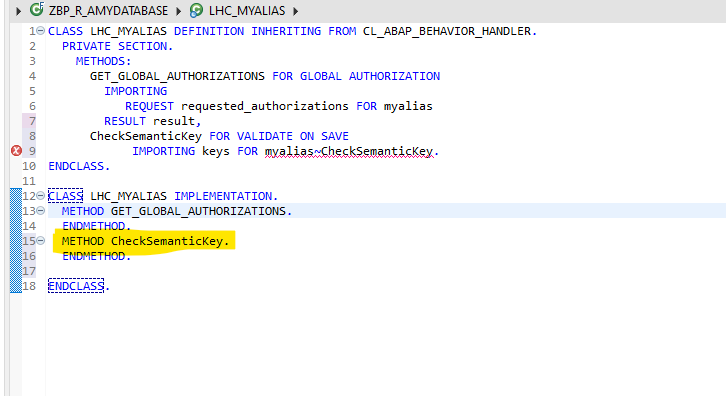Collapse the CheckSemanticKey method on line 15
This screenshot has height=396, width=726.
point(41,241)
